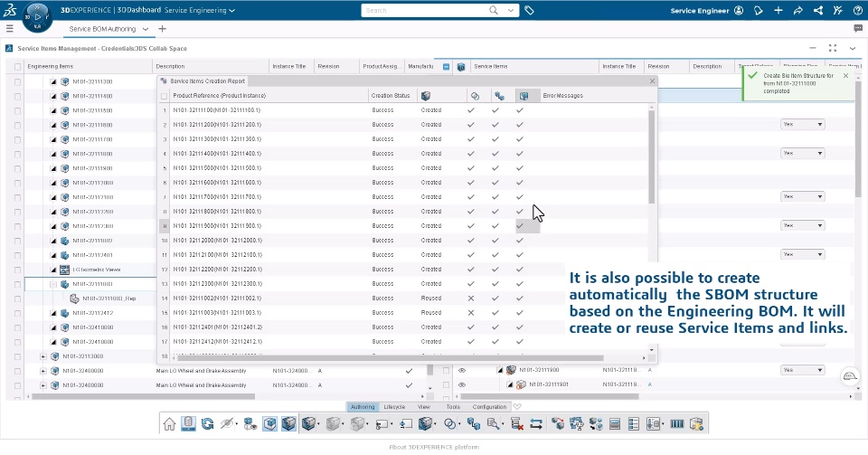Open the Yes dropdown in the N101-32111900 service row
This screenshot has height=455, width=868.
803,370
